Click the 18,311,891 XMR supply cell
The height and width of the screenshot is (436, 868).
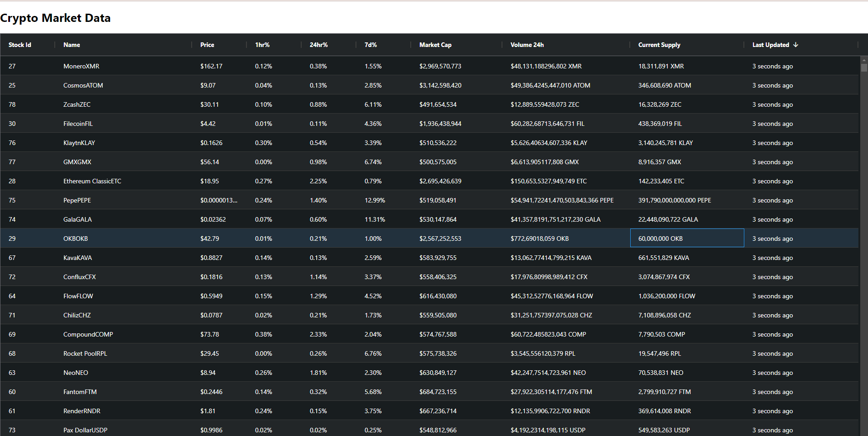point(687,66)
